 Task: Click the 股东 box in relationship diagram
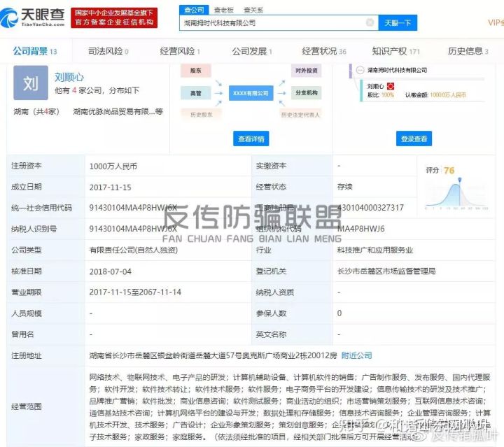(196, 71)
